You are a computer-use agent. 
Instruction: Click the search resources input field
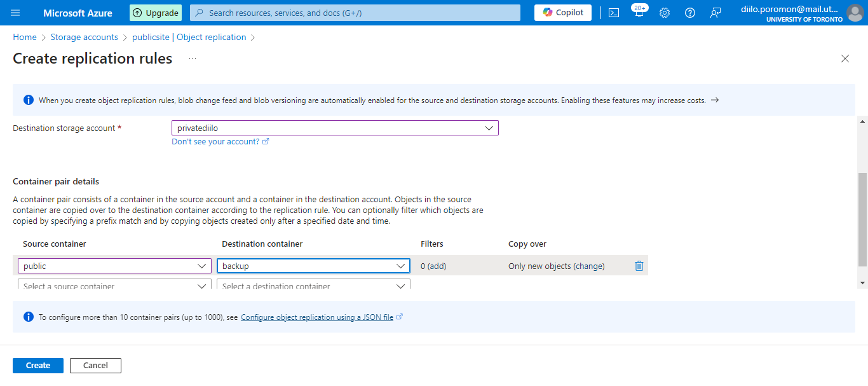(356, 13)
